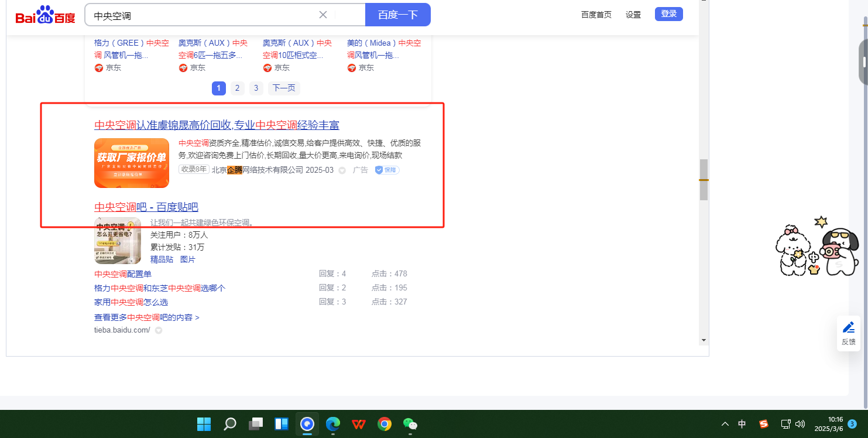
Task: Click the scroll-down arrow of the inner scrollbar
Action: (x=704, y=340)
